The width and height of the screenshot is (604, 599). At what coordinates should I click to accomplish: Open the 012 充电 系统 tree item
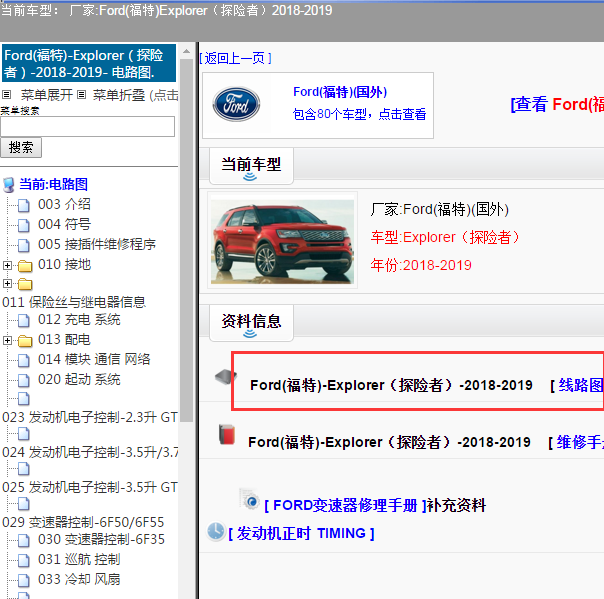click(x=79, y=320)
